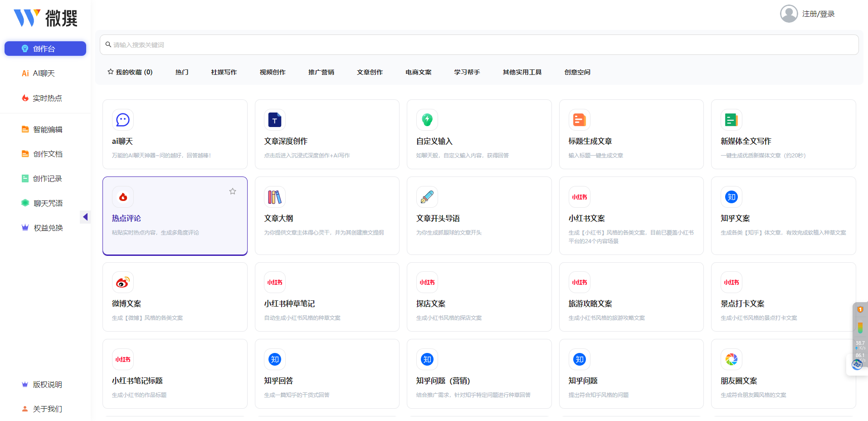The image size is (868, 421).
Task: Open the 文章大纲 outline tool icon
Action: pos(274,197)
